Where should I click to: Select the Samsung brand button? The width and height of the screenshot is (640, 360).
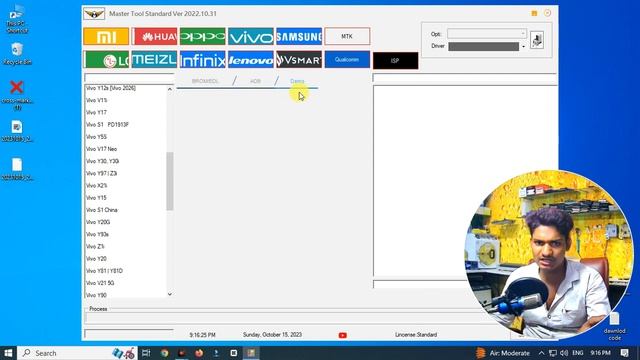click(299, 37)
